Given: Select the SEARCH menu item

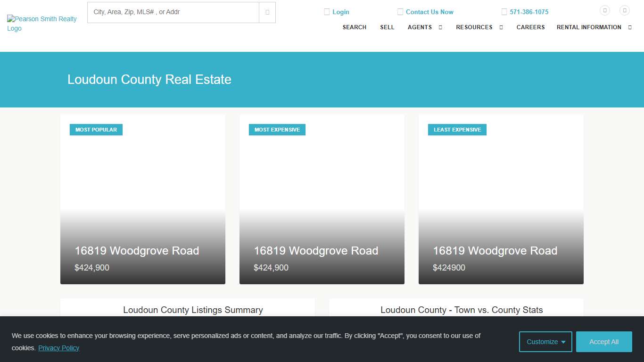Looking at the screenshot, I should 355,27.
